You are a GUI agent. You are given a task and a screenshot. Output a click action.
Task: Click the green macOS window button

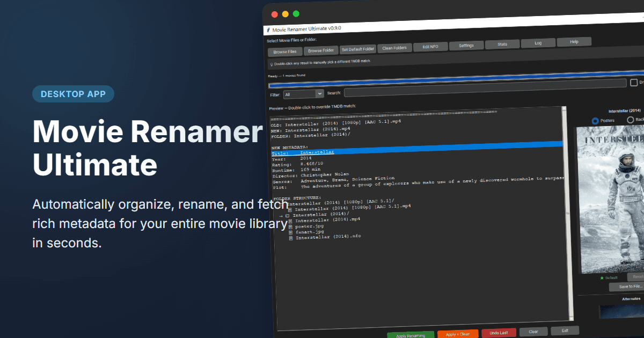pyautogui.click(x=296, y=14)
